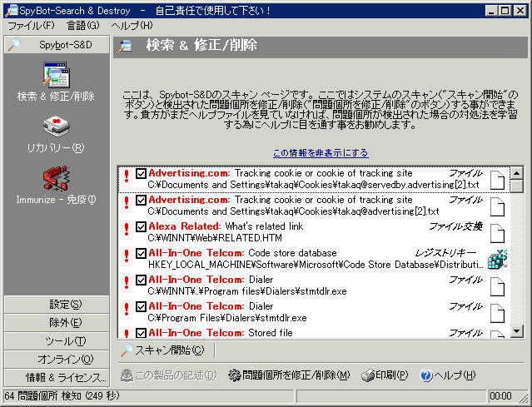Image resolution: width=532 pixels, height=407 pixels.
Task: Click red exclamation mark of WINNT Dialer row
Action: [127, 282]
